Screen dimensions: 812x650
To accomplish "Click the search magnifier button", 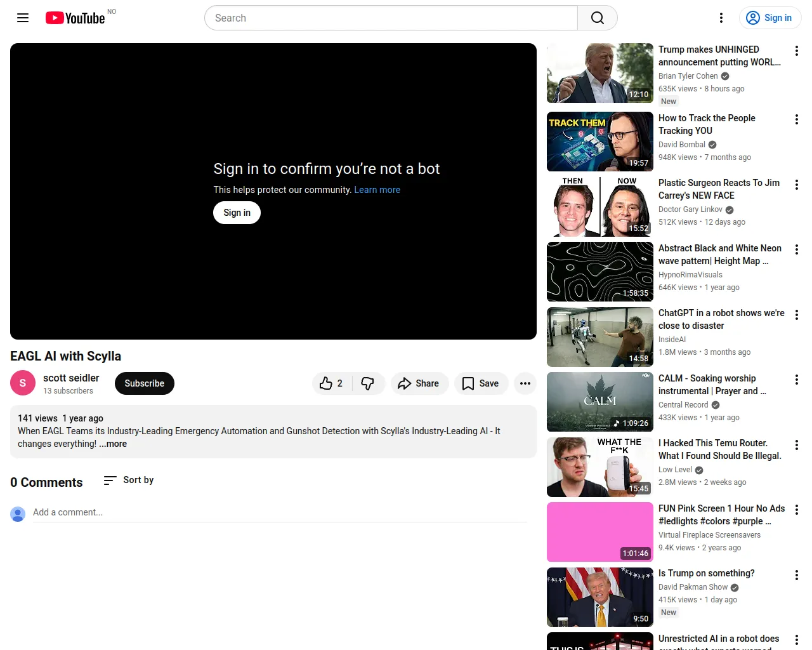I will tap(597, 18).
